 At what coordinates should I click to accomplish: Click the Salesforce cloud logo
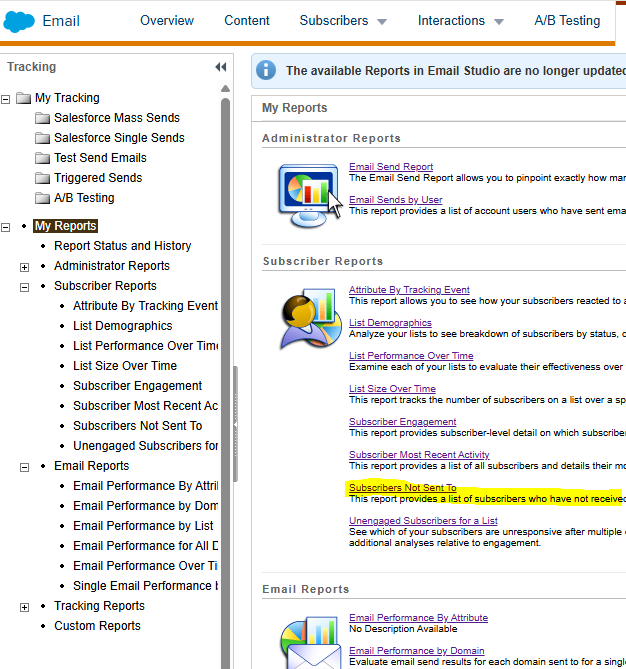(18, 21)
